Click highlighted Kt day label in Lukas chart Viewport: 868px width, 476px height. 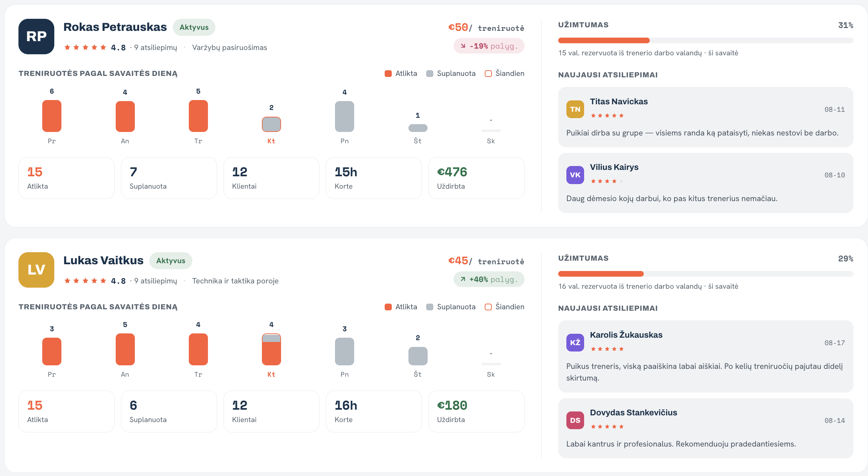(x=271, y=375)
